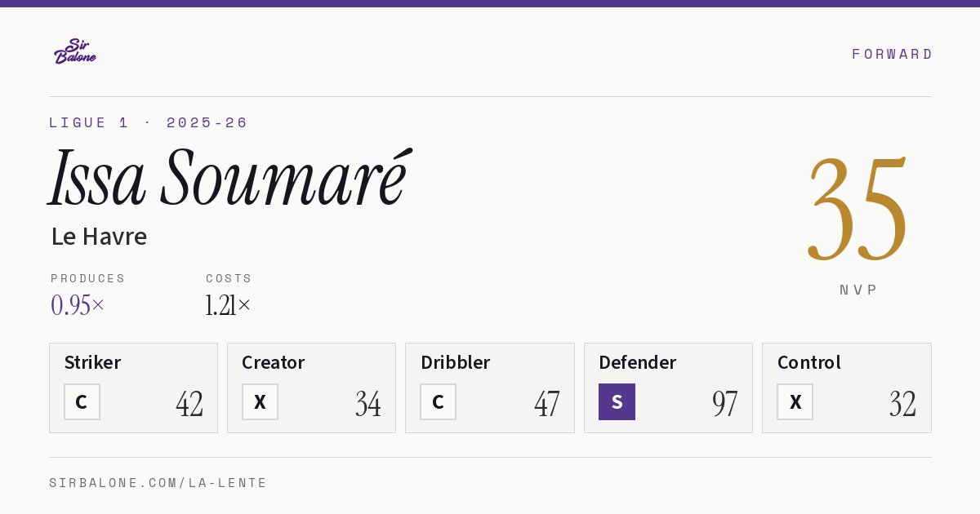Click the Defender score 97
Viewport: 980px width, 514px height.
(724, 404)
